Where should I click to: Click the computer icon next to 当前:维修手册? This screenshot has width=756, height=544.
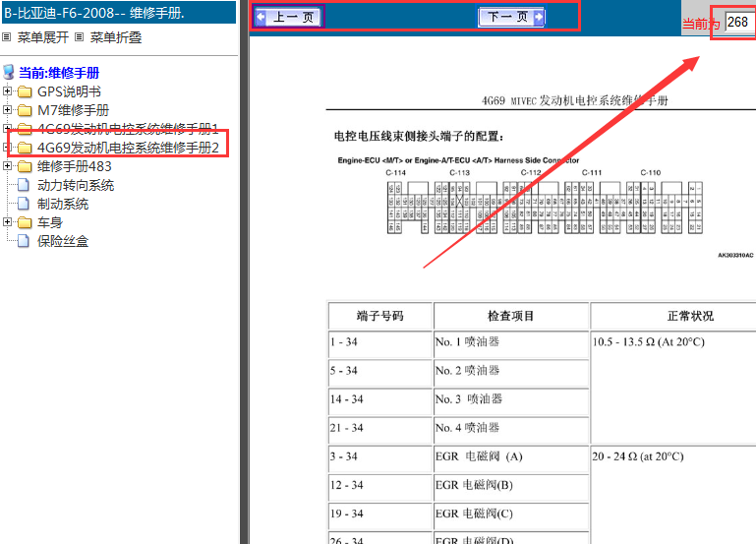tap(8, 73)
